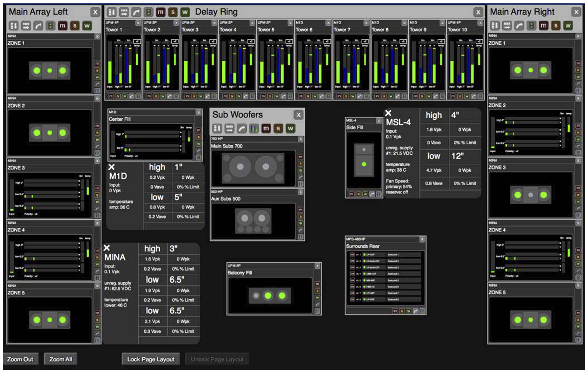The height and width of the screenshot is (375, 588).
Task: Click Unlock Page Layout button
Action: click(x=217, y=359)
